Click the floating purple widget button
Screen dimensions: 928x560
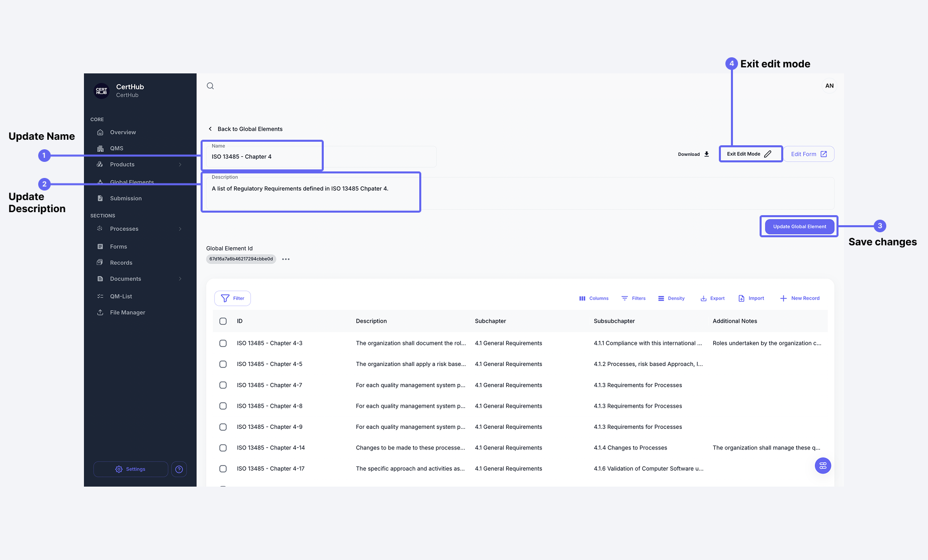pyautogui.click(x=822, y=465)
